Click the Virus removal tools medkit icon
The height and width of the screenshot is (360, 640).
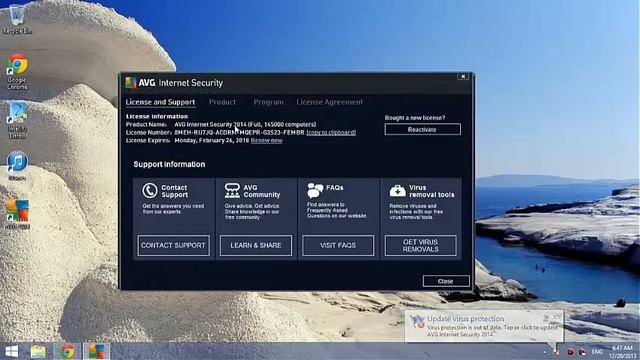[397, 191]
